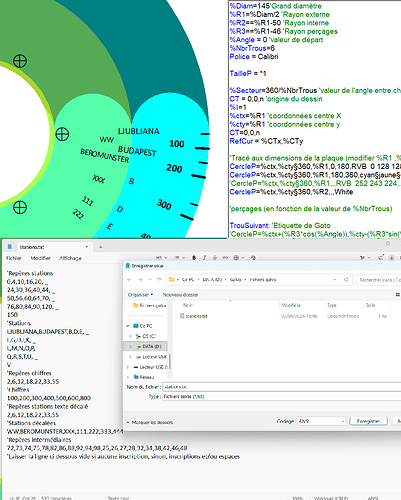Select Fichiers galva folder in navigation pane

(150, 305)
